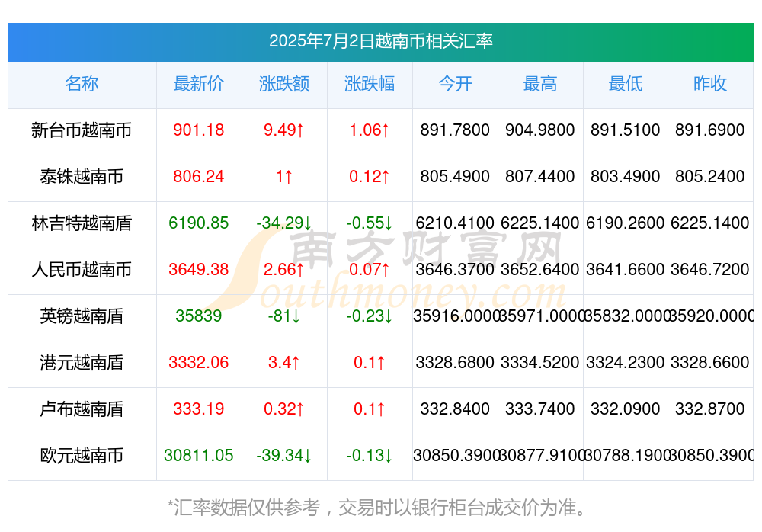Screen dimensions: 762x532
Task: Select the '今开' column header
Action: (455, 84)
